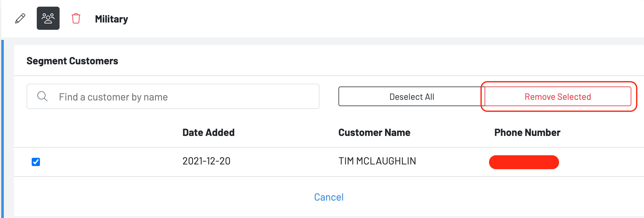Click the Military segment title
This screenshot has width=644, height=218.
(112, 19)
